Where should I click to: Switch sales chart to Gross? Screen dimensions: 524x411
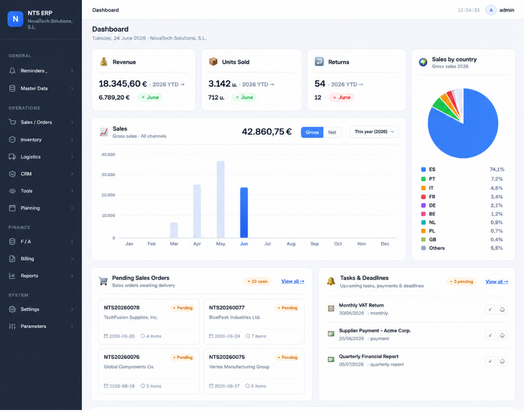[312, 132]
